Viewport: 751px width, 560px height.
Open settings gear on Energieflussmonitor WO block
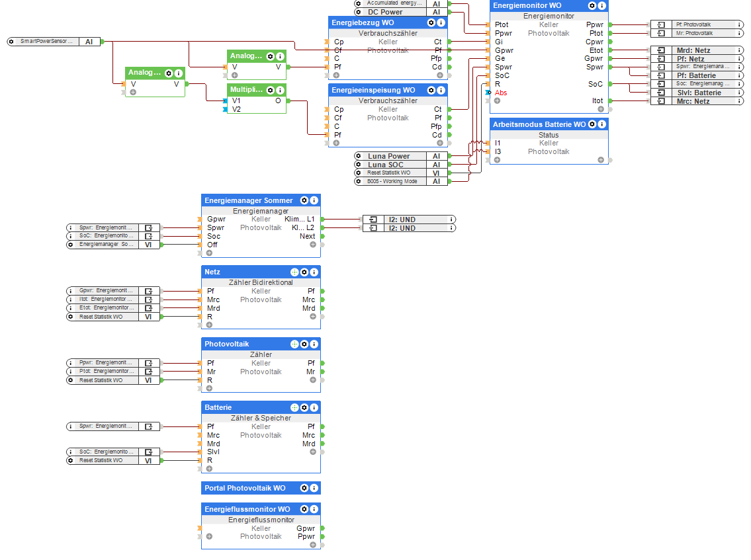304,509
